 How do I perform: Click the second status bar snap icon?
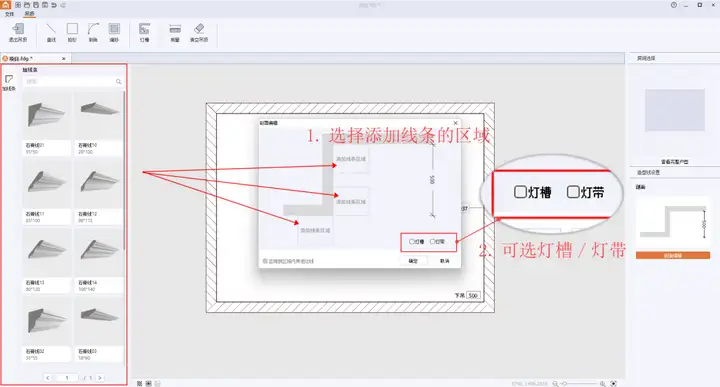coord(149,383)
